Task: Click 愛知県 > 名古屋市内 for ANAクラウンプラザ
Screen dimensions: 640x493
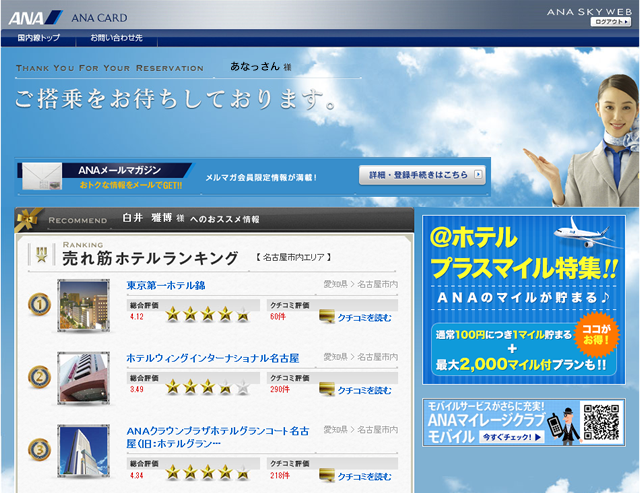Action: click(360, 429)
